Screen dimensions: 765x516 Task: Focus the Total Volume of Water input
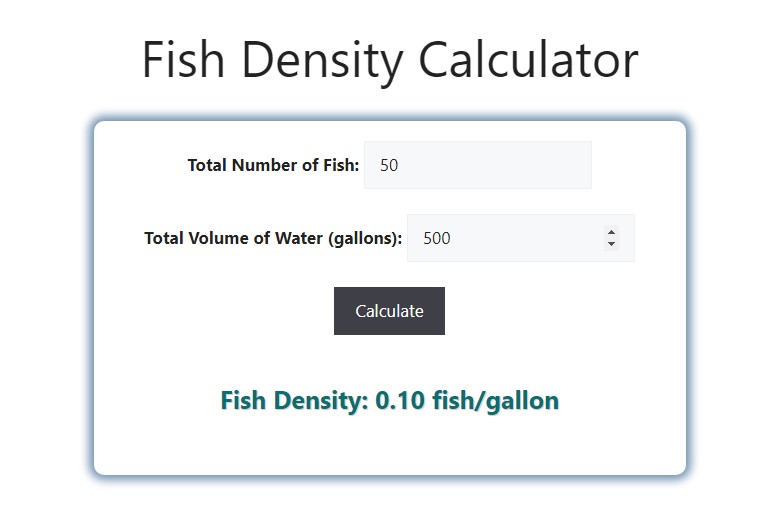tap(521, 238)
